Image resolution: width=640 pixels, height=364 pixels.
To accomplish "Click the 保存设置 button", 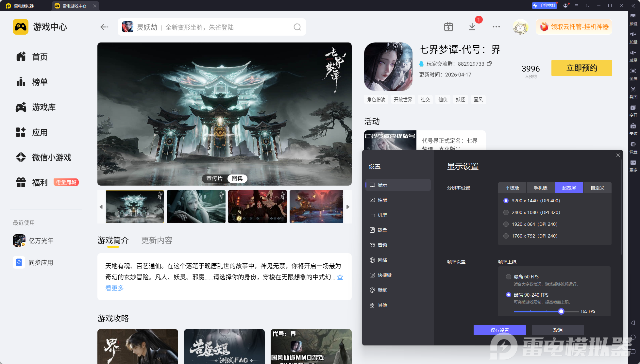I will click(499, 330).
